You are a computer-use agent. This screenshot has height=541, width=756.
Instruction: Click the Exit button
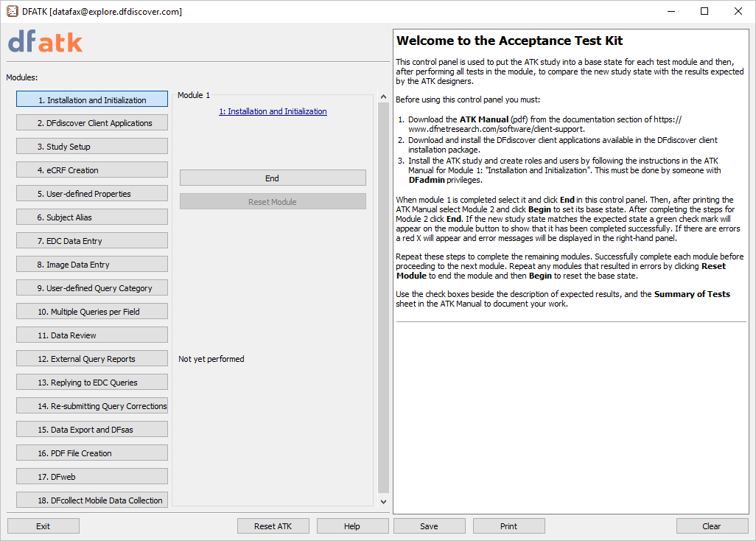[43, 526]
